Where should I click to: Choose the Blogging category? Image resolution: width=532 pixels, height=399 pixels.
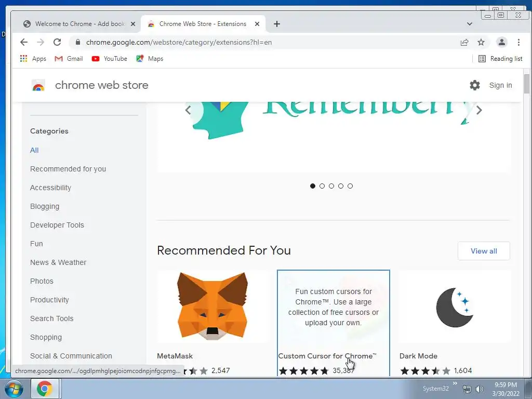point(45,206)
